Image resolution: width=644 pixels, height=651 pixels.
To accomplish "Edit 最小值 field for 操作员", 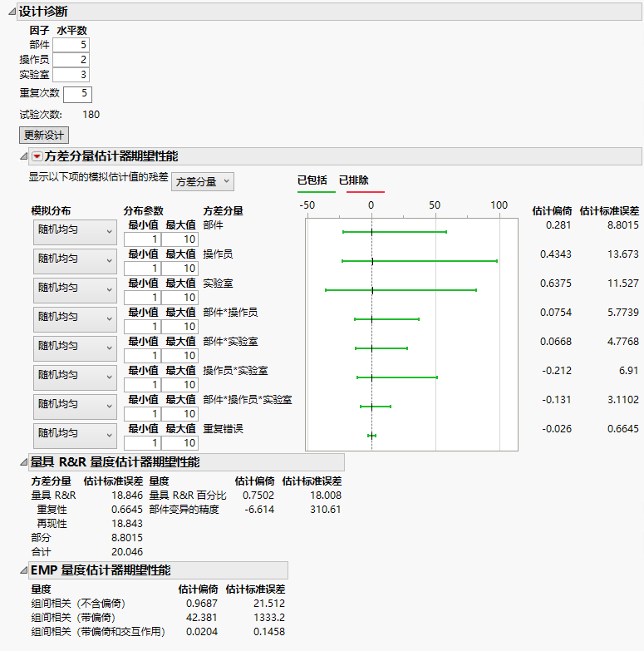I will pyautogui.click(x=143, y=269).
